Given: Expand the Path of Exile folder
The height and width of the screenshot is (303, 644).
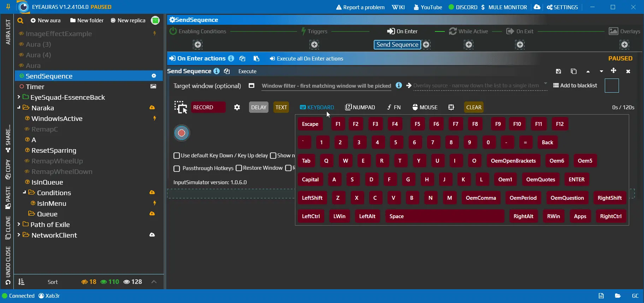Looking at the screenshot, I should (x=19, y=224).
